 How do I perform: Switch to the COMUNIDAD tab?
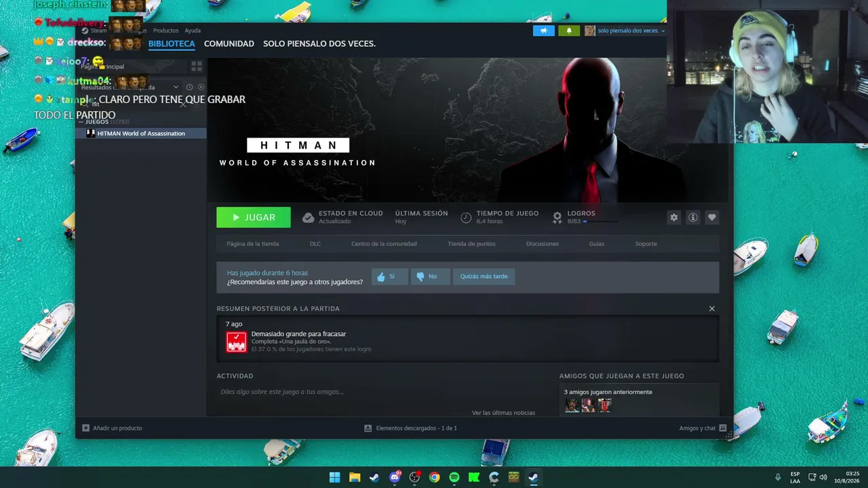point(229,43)
